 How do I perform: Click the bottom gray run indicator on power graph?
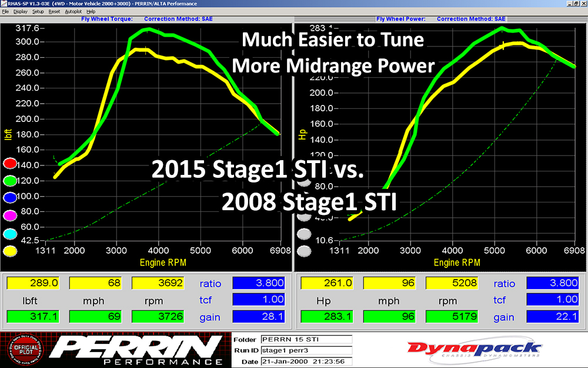pos(304,251)
